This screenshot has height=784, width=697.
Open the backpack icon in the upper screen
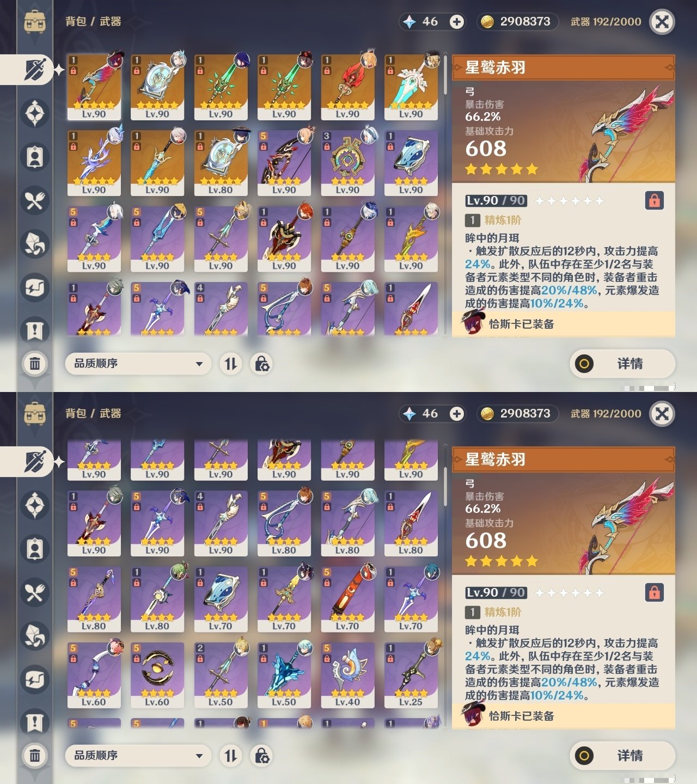[x=35, y=22]
